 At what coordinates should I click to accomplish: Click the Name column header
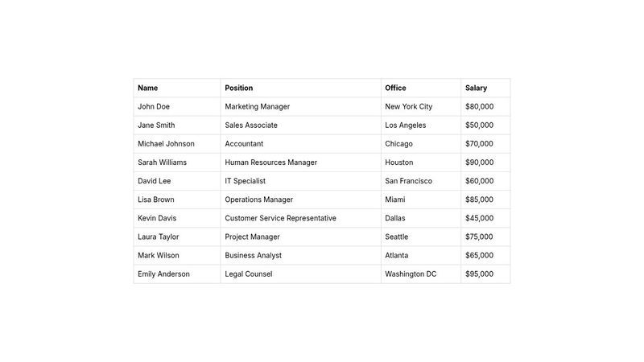pyautogui.click(x=148, y=88)
